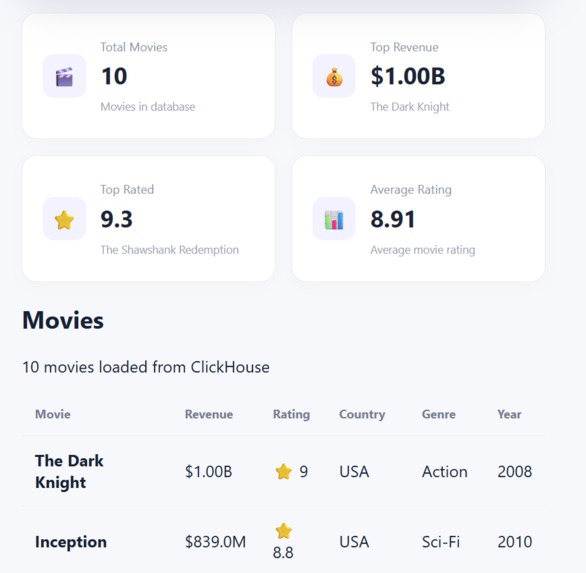This screenshot has width=586, height=573.
Task: Click the star icon in The Dark Knight row
Action: (x=284, y=471)
